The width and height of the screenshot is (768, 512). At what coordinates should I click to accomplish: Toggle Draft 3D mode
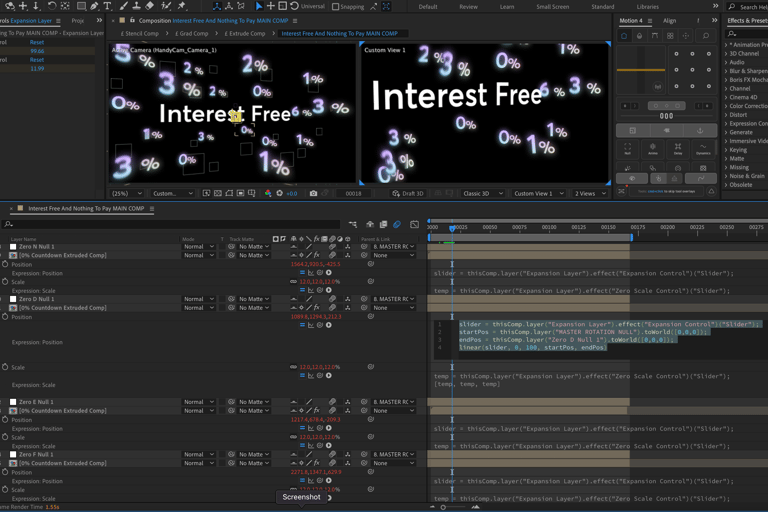(x=408, y=193)
